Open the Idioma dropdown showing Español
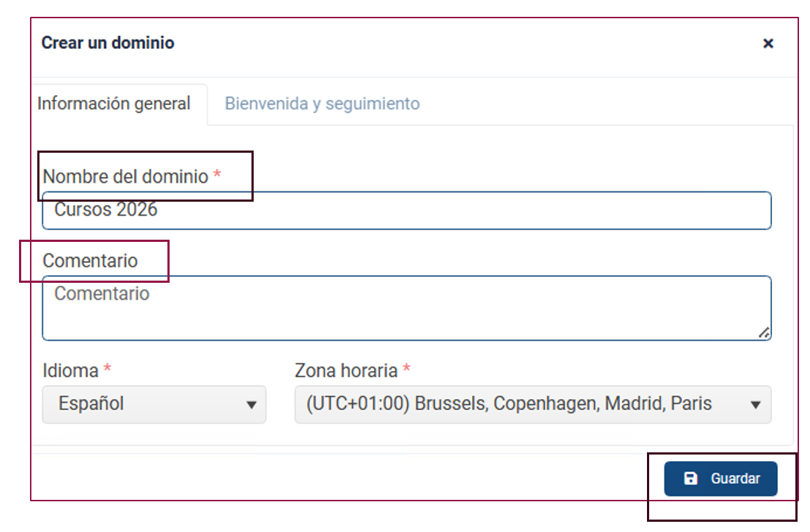 [154, 404]
